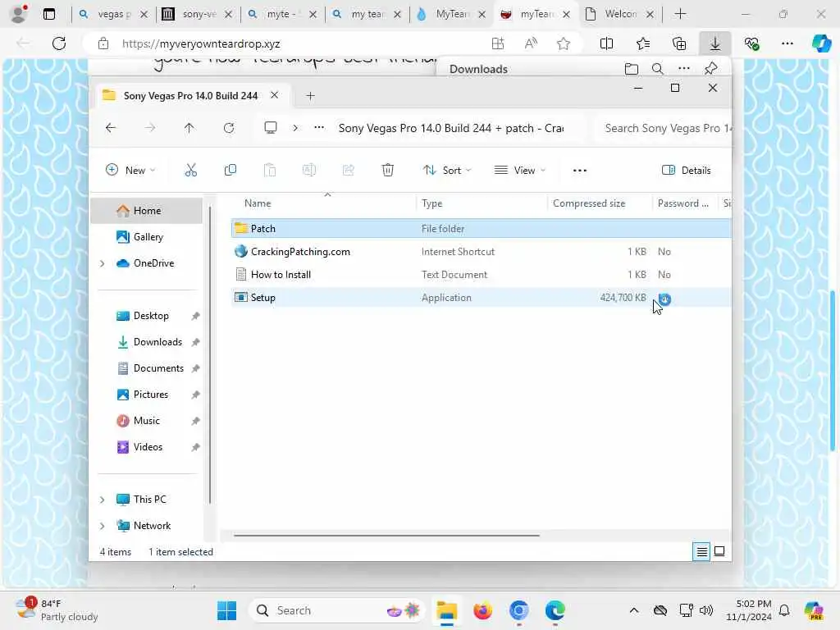Image resolution: width=840 pixels, height=630 pixels.
Task: Select the How to Install text document
Action: coord(481,274)
